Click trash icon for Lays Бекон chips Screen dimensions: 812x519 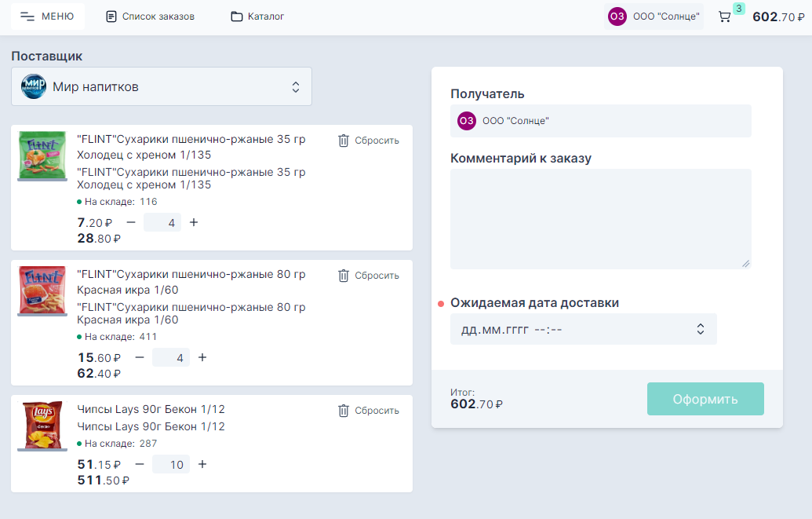(x=344, y=411)
